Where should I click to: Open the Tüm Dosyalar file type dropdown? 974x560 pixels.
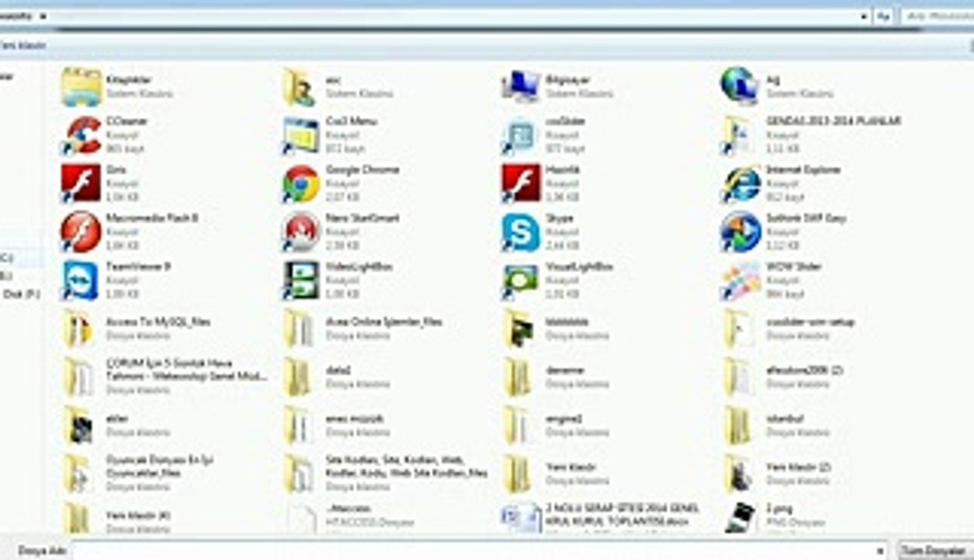pyautogui.click(x=936, y=551)
